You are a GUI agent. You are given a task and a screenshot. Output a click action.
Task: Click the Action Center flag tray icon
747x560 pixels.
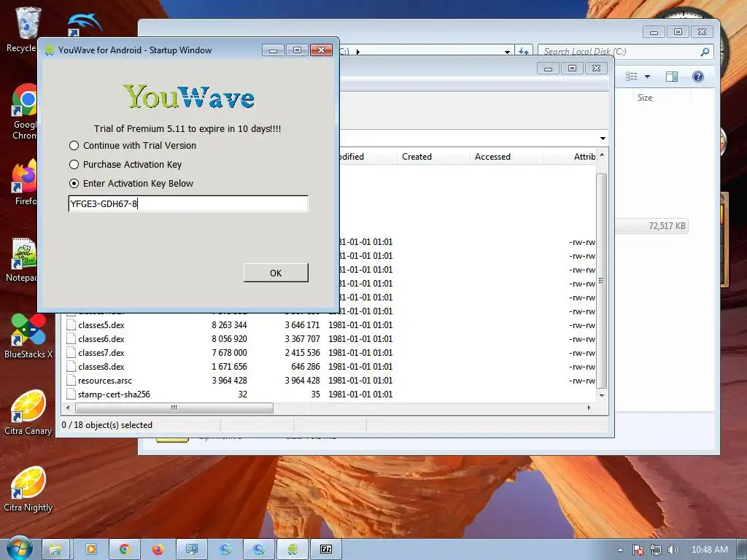pos(638,550)
